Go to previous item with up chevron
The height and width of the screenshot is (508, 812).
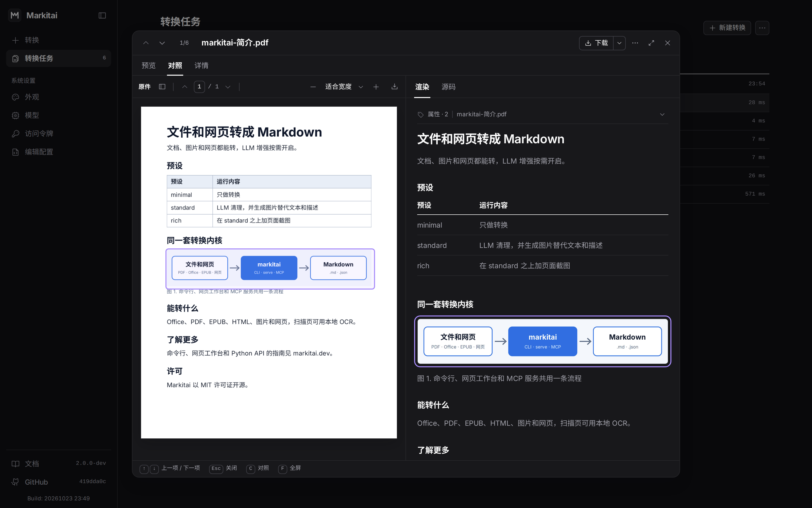coord(146,43)
